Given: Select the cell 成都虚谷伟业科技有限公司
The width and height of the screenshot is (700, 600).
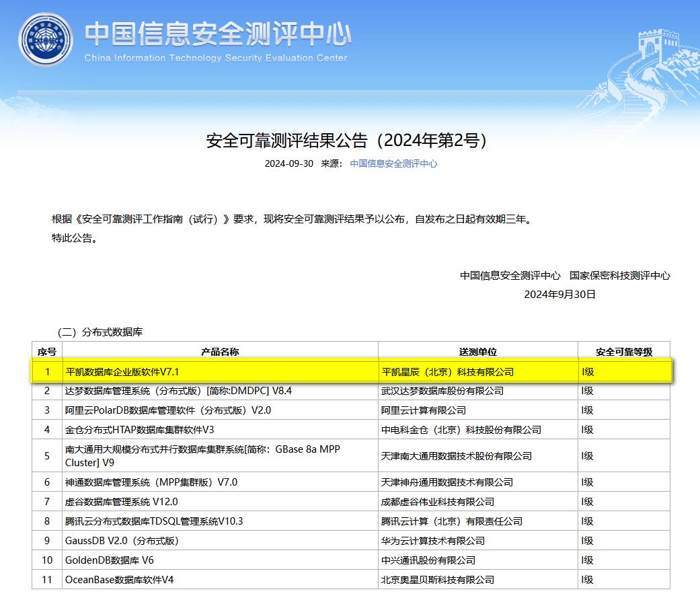Looking at the screenshot, I should pos(477,502).
